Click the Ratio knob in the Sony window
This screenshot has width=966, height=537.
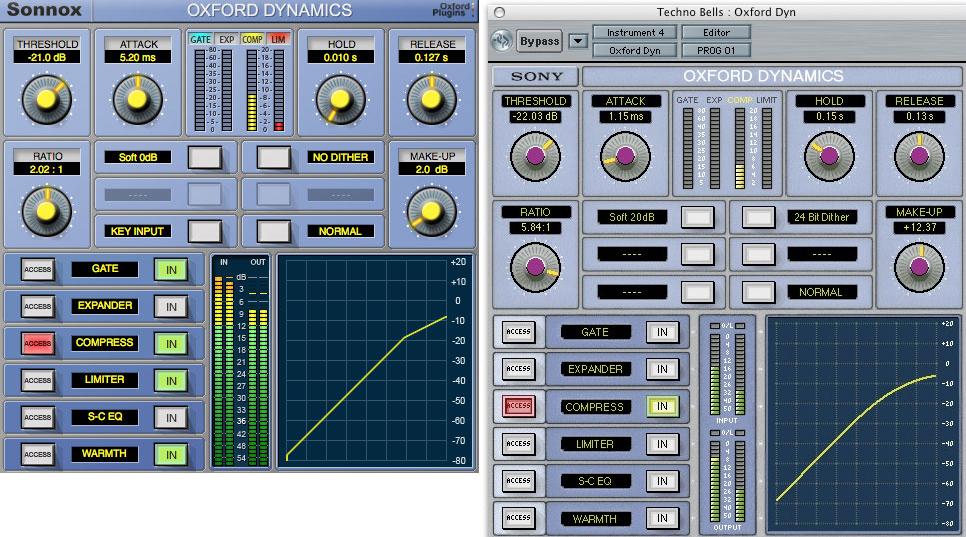pyautogui.click(x=535, y=267)
